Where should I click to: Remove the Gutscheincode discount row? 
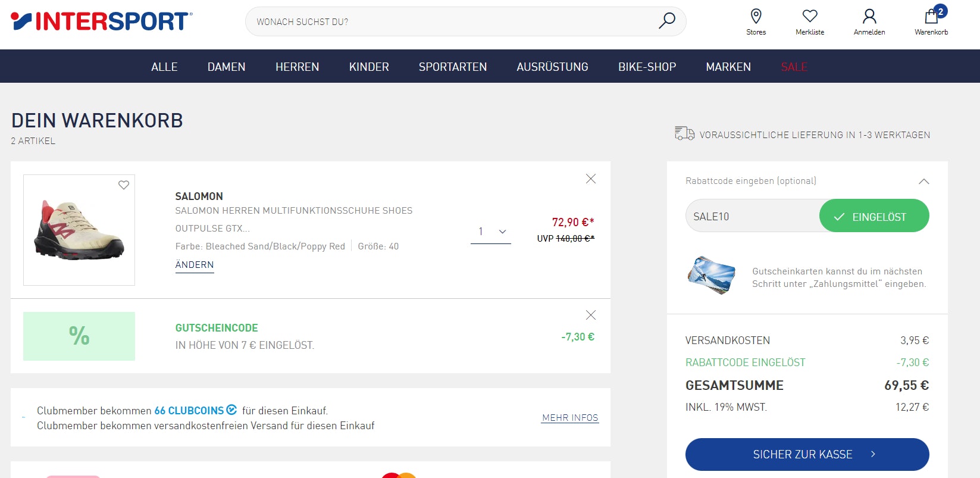click(591, 315)
